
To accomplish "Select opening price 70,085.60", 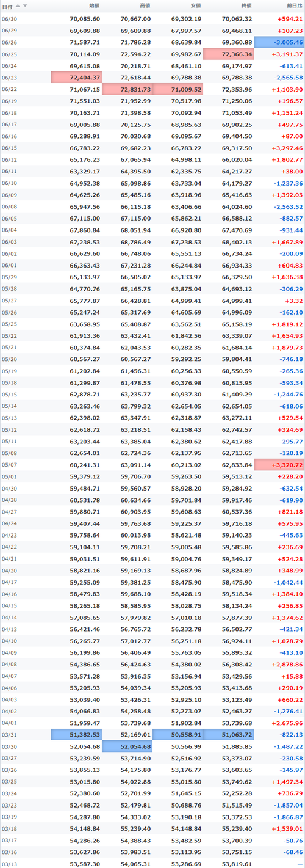I will click(85, 19).
